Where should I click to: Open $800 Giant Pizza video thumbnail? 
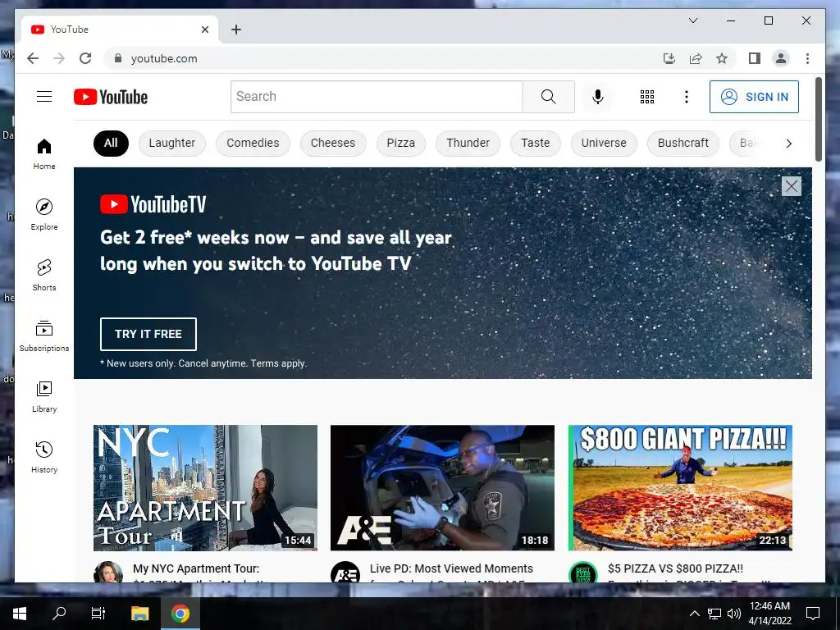click(680, 488)
